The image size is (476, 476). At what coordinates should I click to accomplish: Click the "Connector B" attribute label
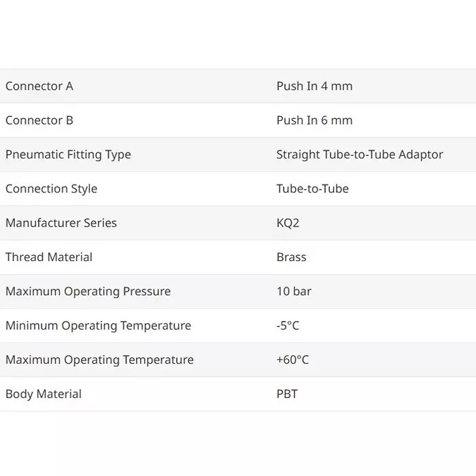pyautogui.click(x=39, y=120)
